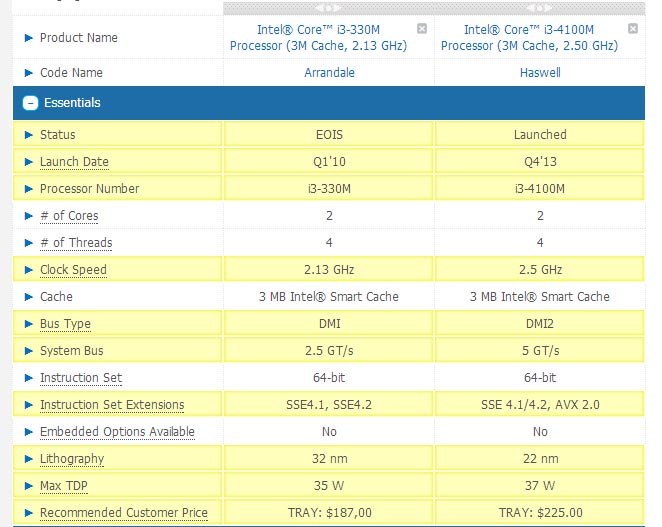Expand the Status row arrow
The height and width of the screenshot is (527, 662).
click(29, 135)
